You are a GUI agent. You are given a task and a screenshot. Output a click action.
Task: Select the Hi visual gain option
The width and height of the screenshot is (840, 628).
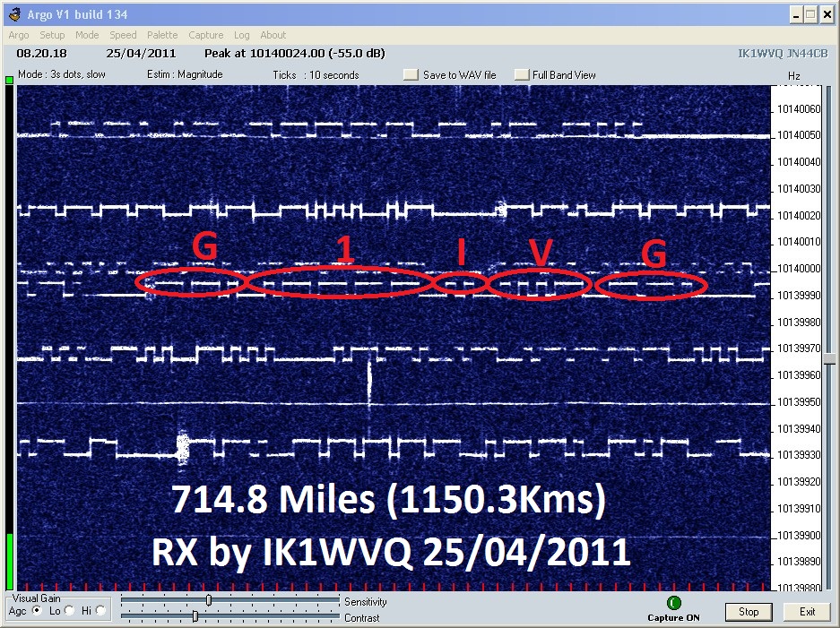click(100, 611)
